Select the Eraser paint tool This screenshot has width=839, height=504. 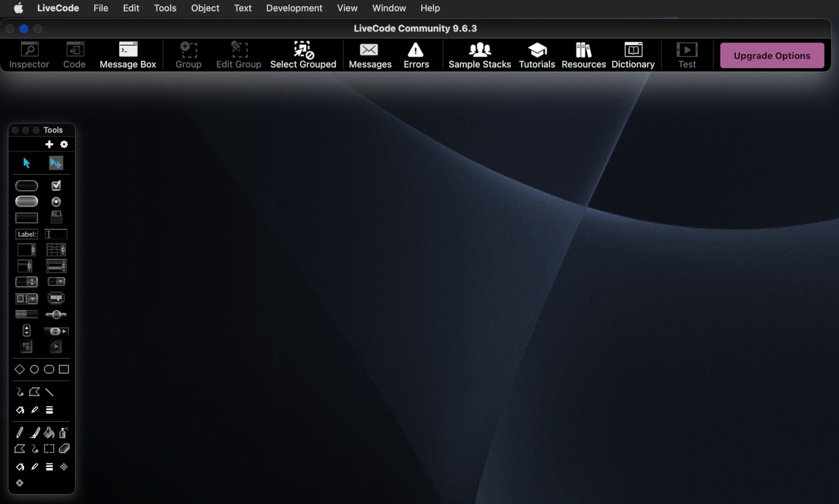[64, 449]
